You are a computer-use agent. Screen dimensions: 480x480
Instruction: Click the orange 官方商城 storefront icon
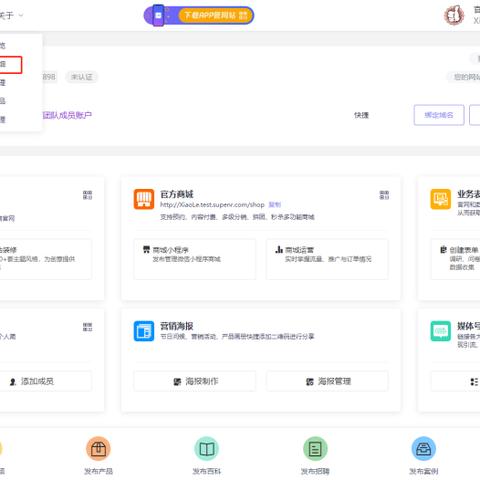(x=144, y=199)
